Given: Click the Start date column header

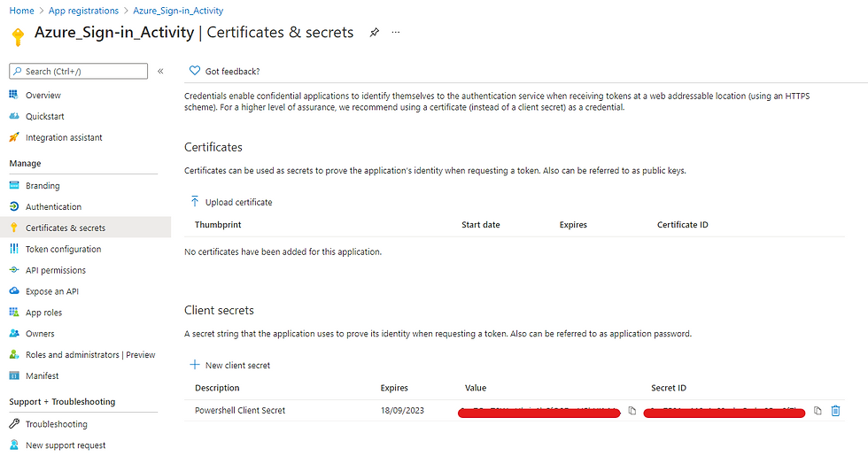Looking at the screenshot, I should tap(480, 224).
